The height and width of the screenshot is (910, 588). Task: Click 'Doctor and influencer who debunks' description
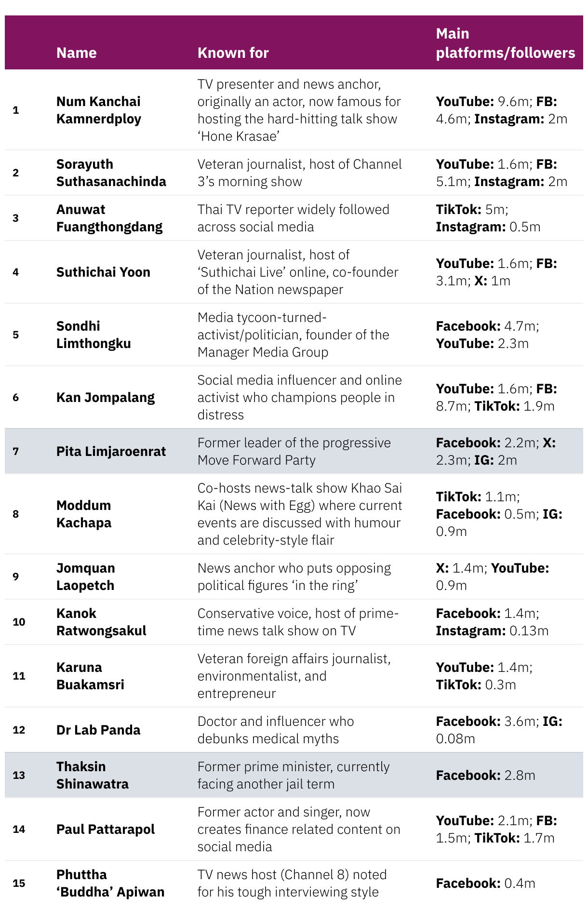click(276, 730)
